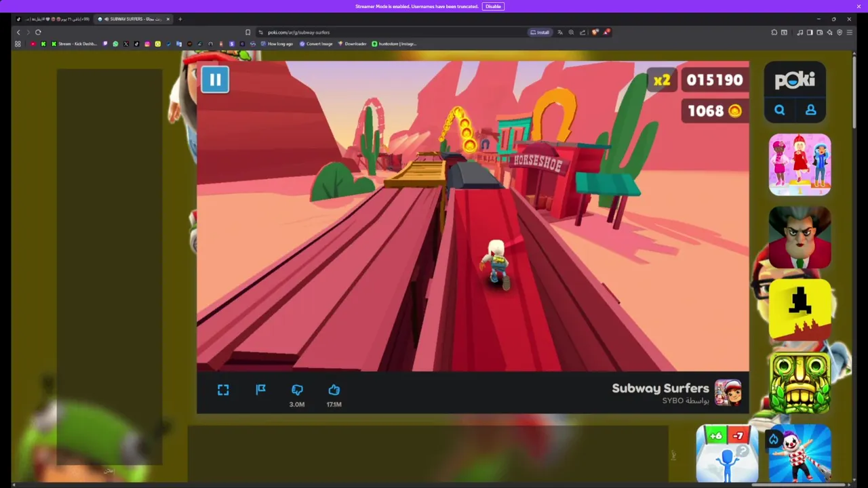Open the blue stickman +6 -7 game thumbnail
Screen dimensions: 868x488
(x=727, y=454)
